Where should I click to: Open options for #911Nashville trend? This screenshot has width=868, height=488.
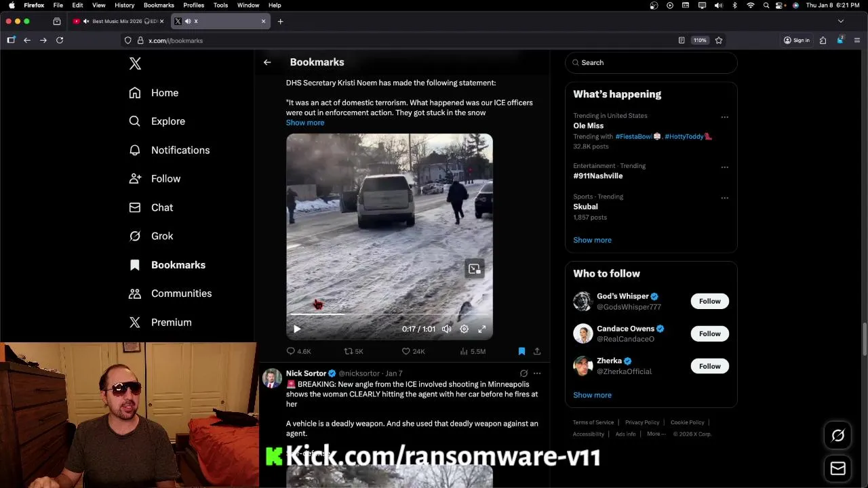click(724, 167)
